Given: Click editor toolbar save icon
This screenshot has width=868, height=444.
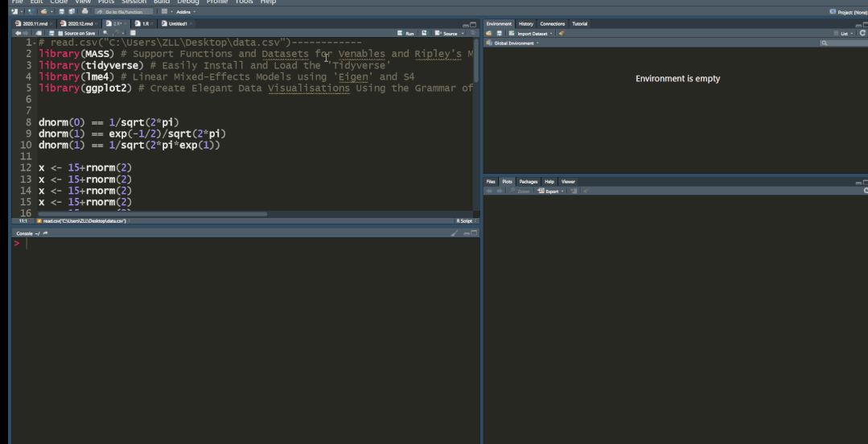Looking at the screenshot, I should point(51,33).
